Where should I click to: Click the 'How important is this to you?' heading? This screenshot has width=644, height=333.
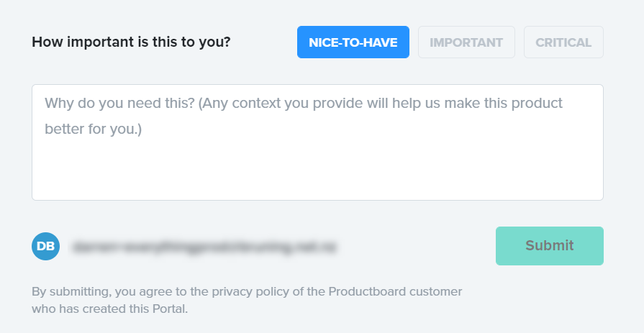click(131, 42)
